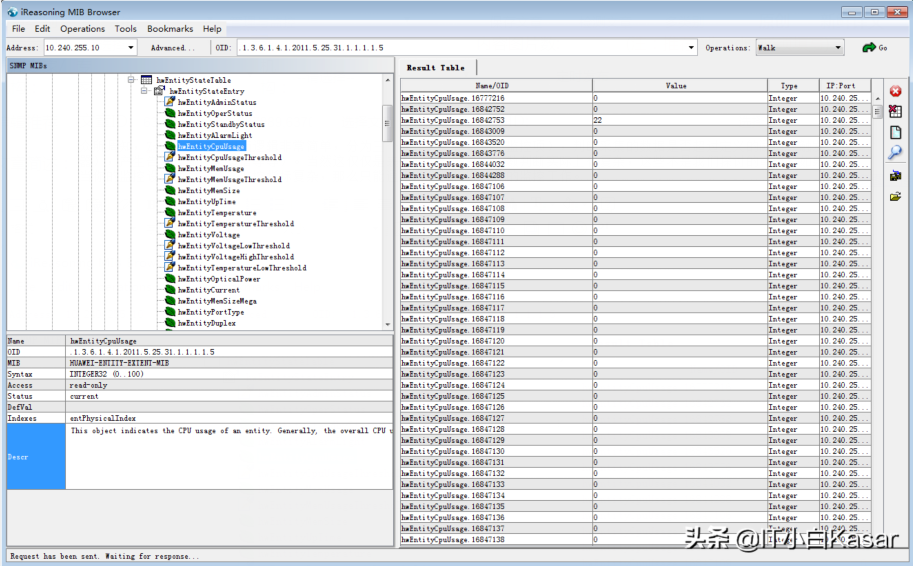Click the leaf icon beside hwEntityAlarmLight
Screen dimensions: 913x566
[169, 135]
